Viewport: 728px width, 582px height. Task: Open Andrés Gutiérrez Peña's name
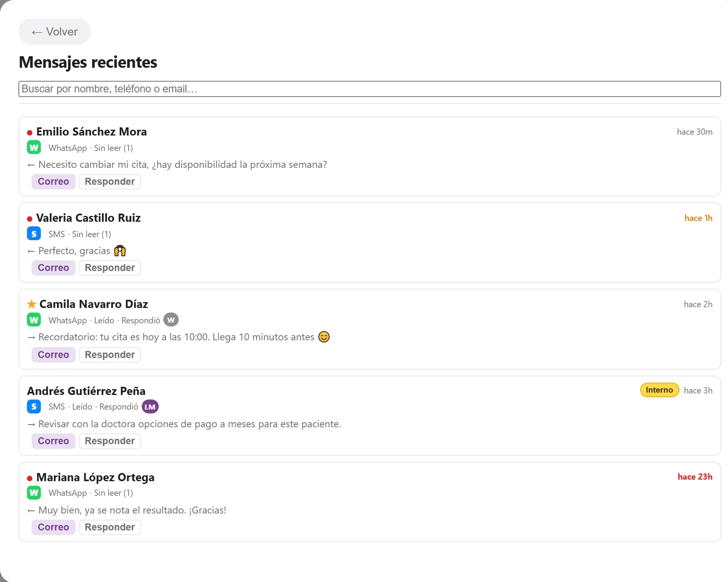[x=86, y=391]
